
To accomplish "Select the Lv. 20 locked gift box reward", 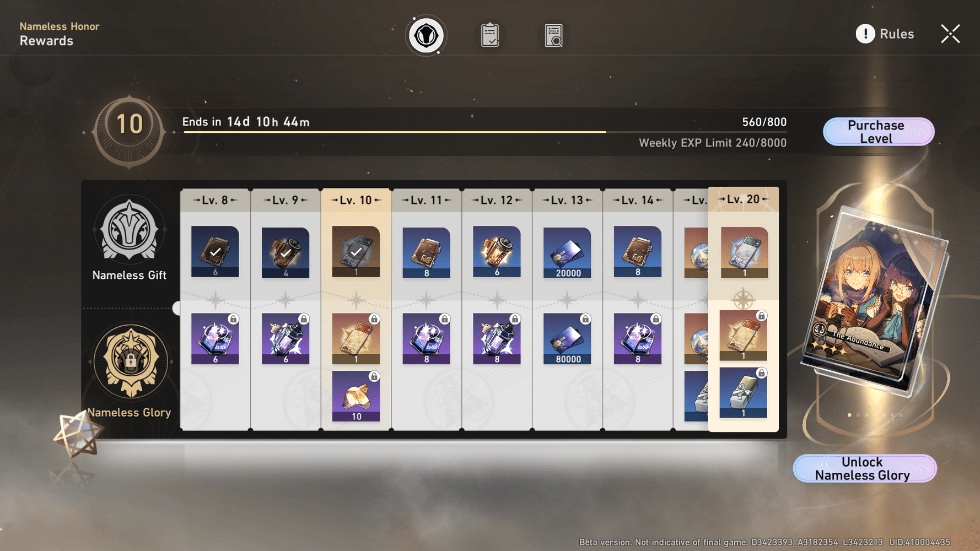I will click(744, 393).
